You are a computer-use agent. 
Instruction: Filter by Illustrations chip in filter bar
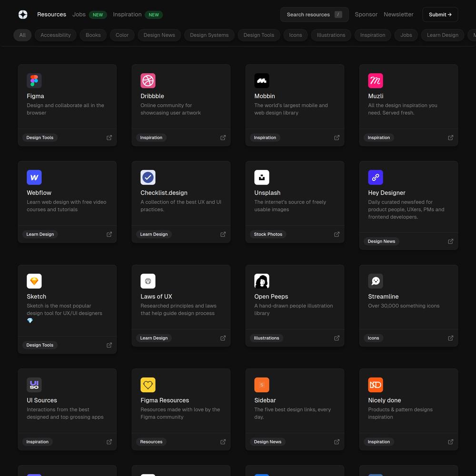[x=331, y=35]
